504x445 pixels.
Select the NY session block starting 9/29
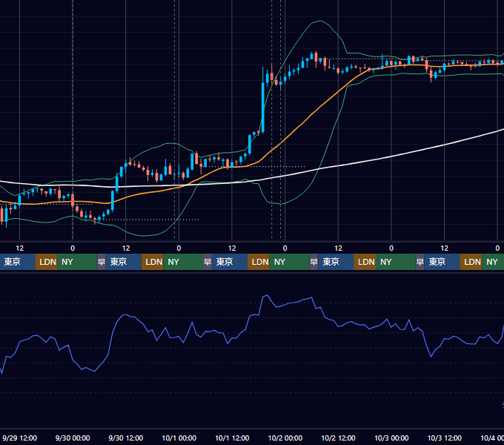click(x=77, y=262)
